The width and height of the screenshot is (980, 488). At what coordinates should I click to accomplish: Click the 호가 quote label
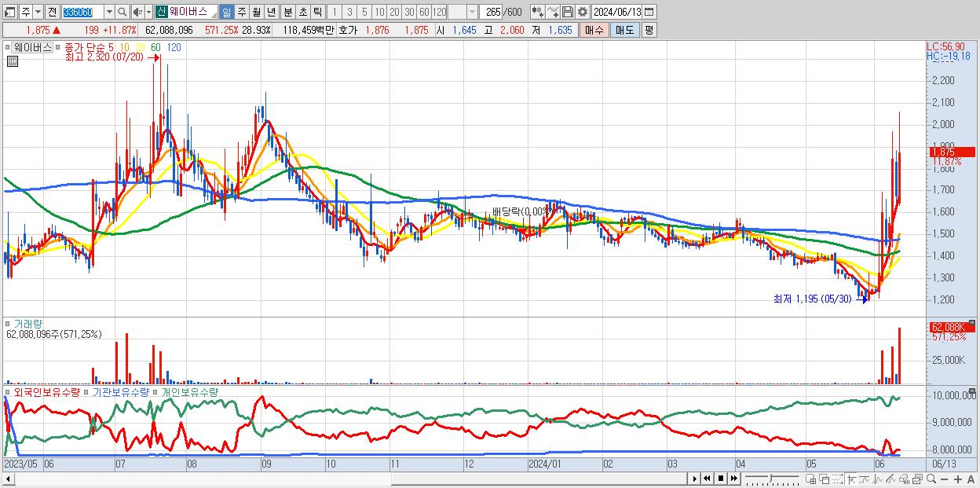pyautogui.click(x=348, y=30)
